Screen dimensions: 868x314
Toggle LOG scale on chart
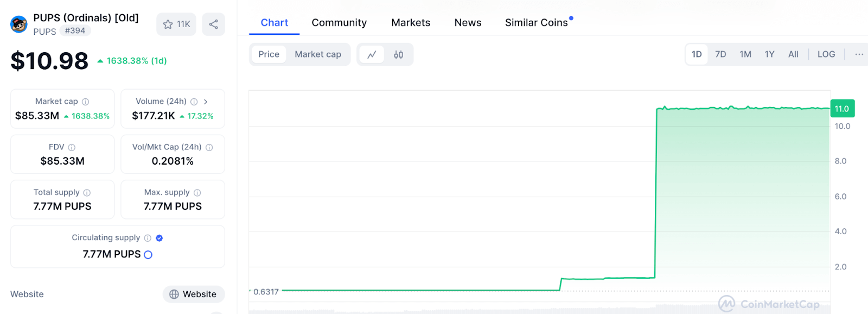click(x=826, y=54)
